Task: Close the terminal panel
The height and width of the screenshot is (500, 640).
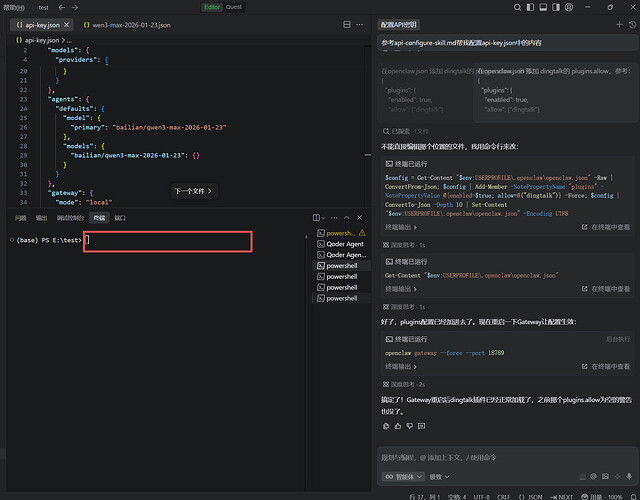Action: pos(360,218)
